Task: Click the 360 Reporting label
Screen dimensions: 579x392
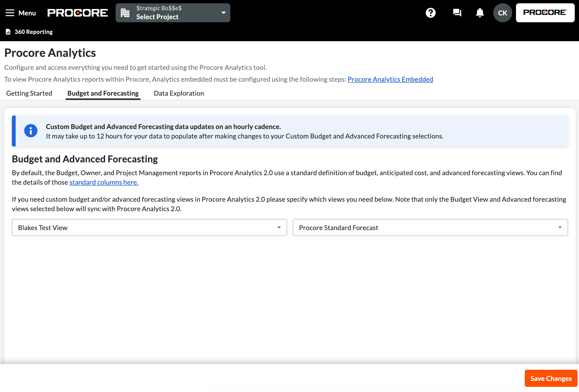Action: click(x=34, y=32)
